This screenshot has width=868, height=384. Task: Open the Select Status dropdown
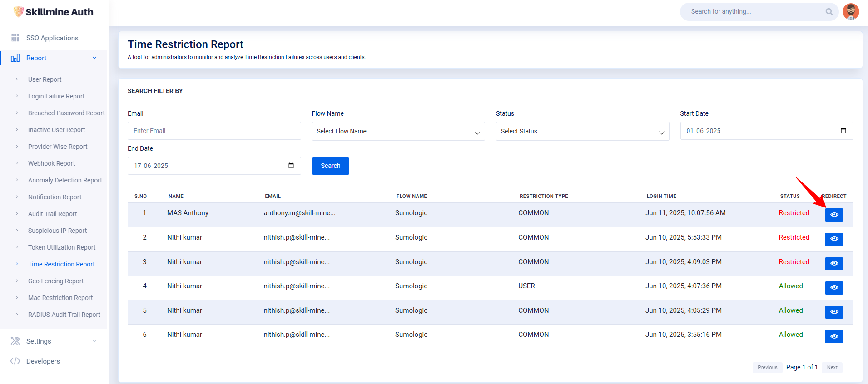click(582, 131)
